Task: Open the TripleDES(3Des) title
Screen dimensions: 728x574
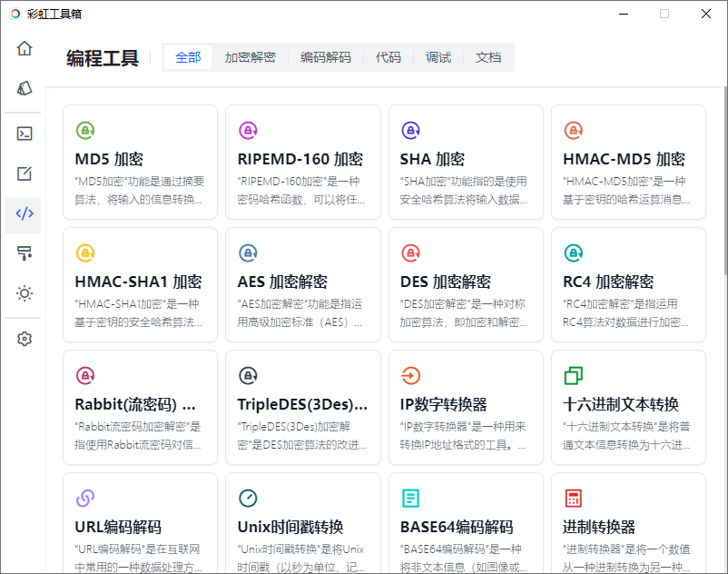Action: click(x=302, y=404)
